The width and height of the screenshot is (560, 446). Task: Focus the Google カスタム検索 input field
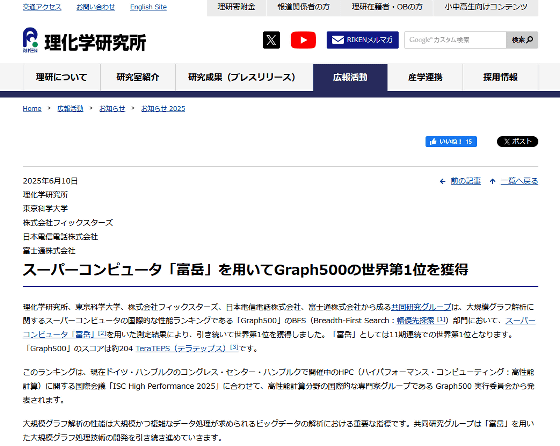(x=455, y=40)
